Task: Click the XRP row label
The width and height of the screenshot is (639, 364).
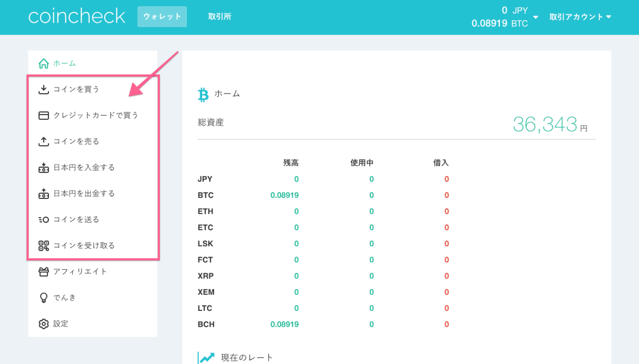Action: click(206, 276)
